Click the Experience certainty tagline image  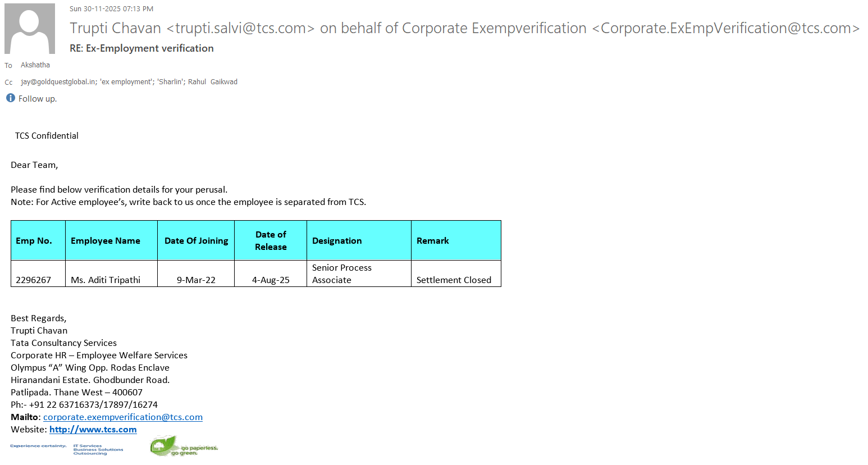pos(38,446)
